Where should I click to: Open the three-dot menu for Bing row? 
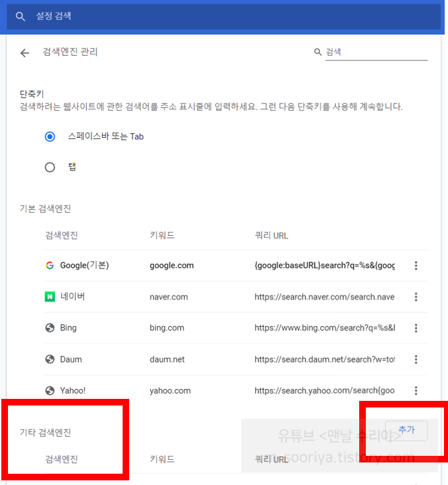pos(416,328)
